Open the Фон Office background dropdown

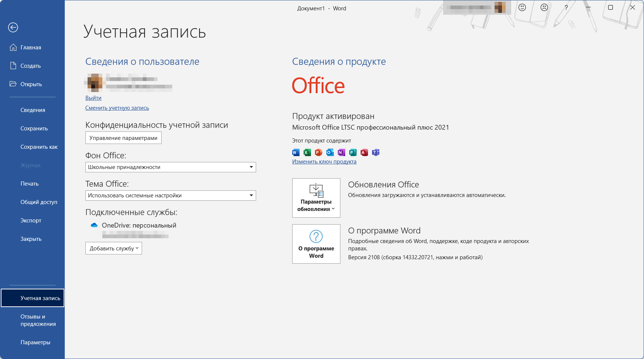(171, 167)
